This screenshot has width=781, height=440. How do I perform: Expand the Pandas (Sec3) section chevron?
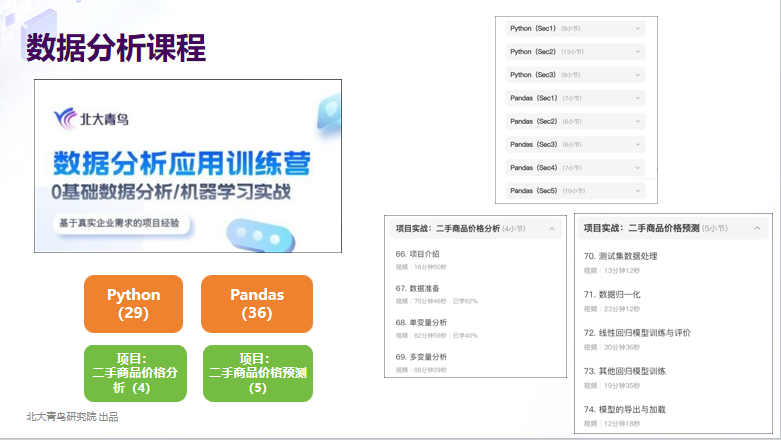coord(638,145)
